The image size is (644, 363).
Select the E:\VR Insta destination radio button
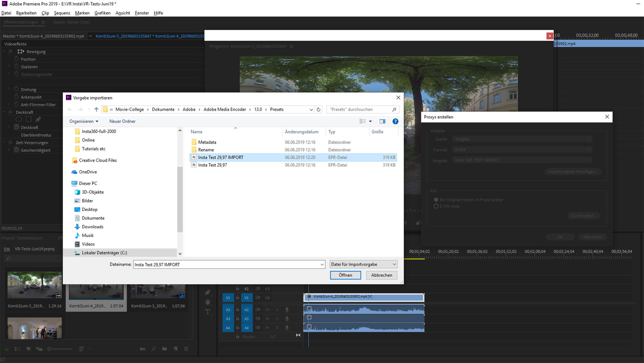(436, 206)
